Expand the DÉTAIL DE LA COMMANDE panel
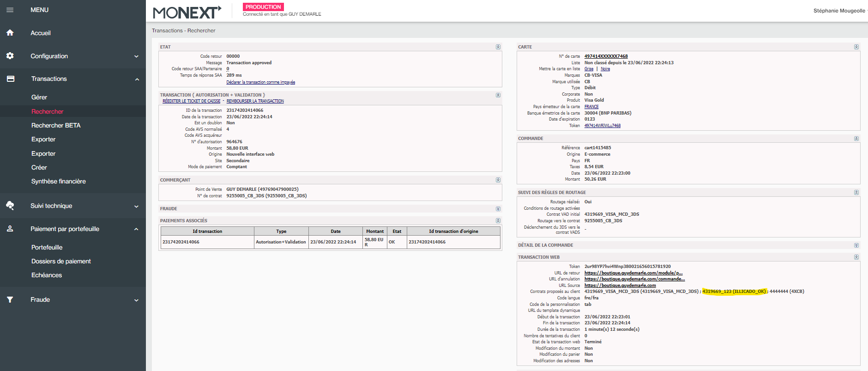The image size is (868, 371). [x=856, y=245]
